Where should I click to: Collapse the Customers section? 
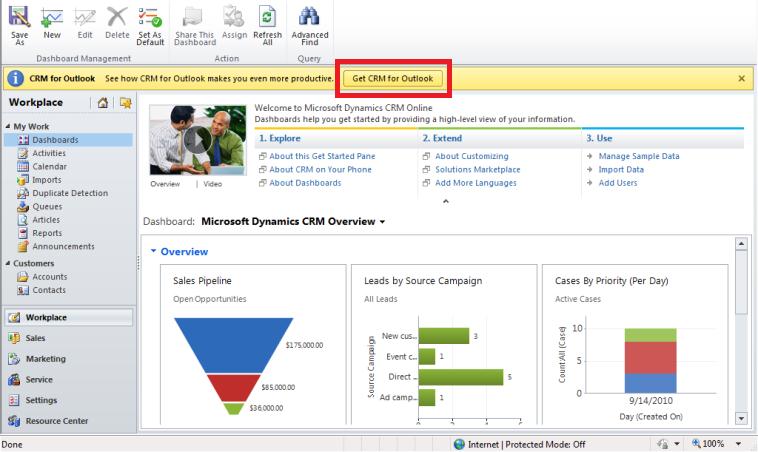(8, 264)
